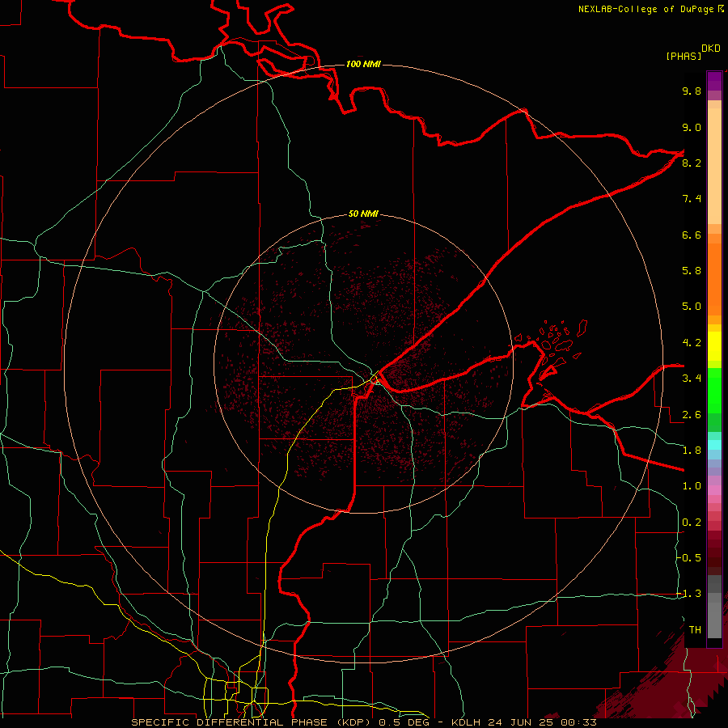The width and height of the screenshot is (728, 728).
Task: Click the TH threshold label
Action: tap(695, 630)
